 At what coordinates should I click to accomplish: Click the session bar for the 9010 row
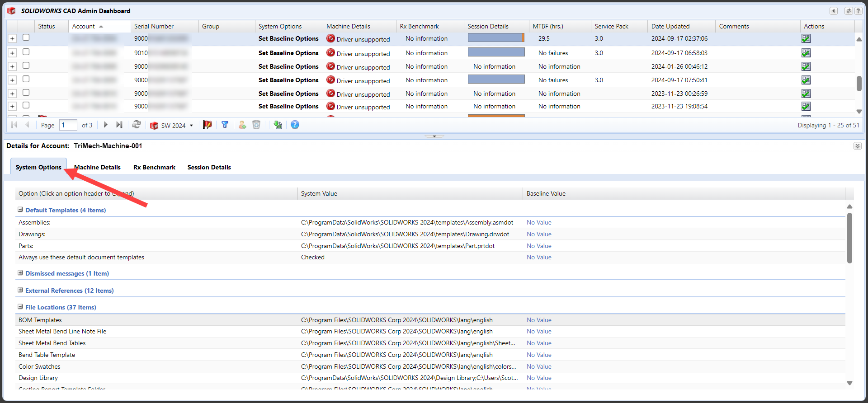pyautogui.click(x=496, y=52)
